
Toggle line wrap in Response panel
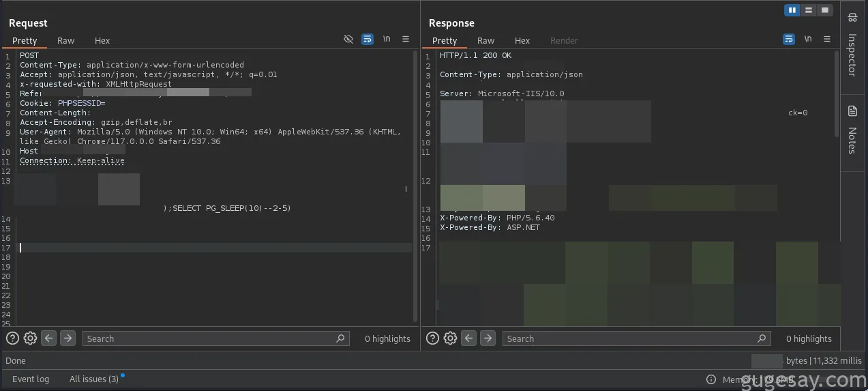(789, 40)
